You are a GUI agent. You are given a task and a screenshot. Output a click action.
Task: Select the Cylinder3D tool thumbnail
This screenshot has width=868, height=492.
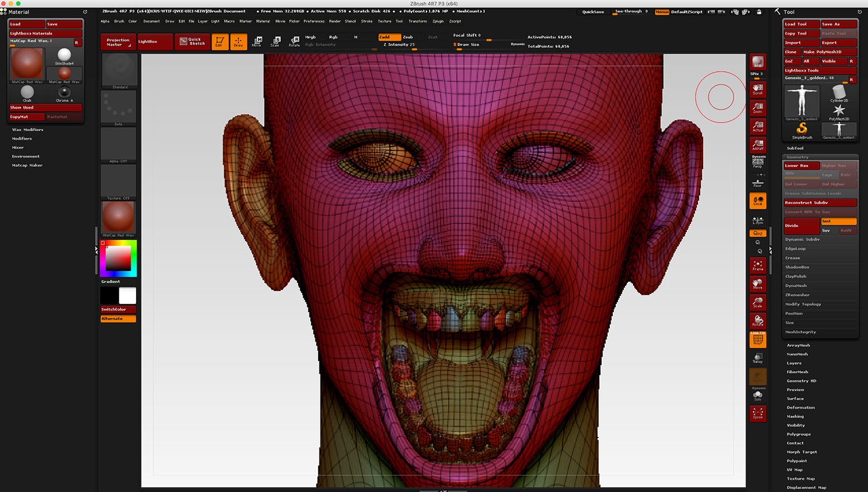point(839,93)
